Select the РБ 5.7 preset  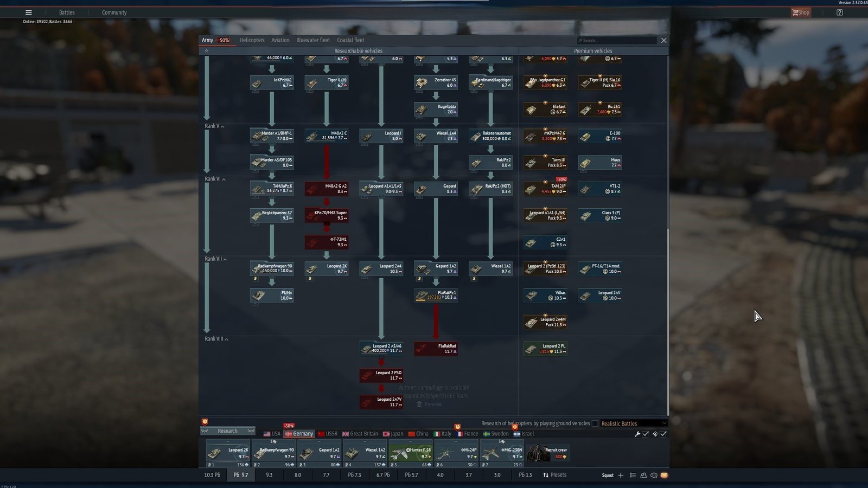411,475
